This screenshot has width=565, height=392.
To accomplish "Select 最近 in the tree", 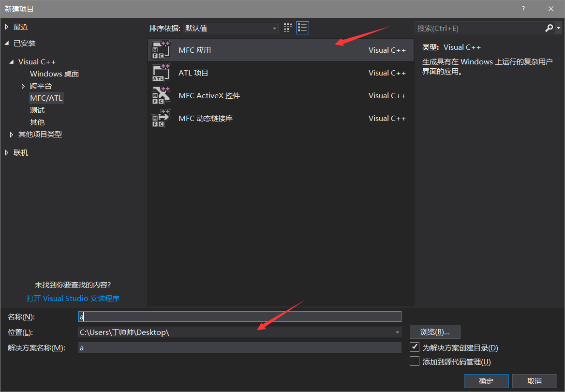I will pyautogui.click(x=21, y=27).
